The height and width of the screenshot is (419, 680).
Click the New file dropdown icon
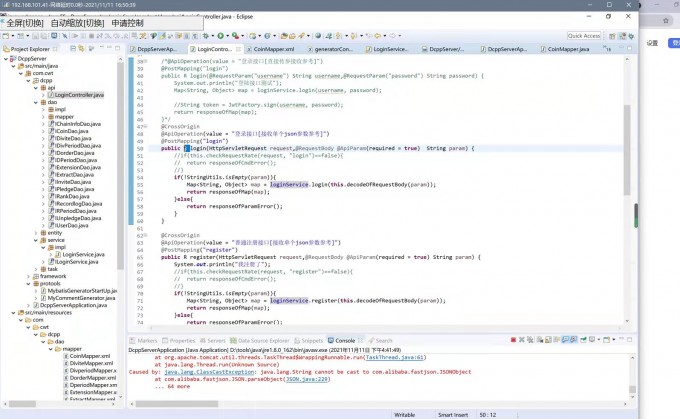click(x=13, y=36)
